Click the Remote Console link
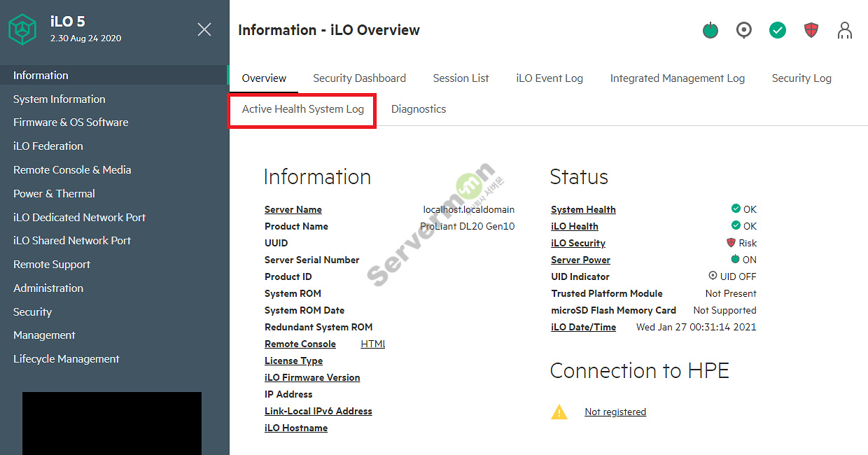868x455 pixels. (x=300, y=344)
